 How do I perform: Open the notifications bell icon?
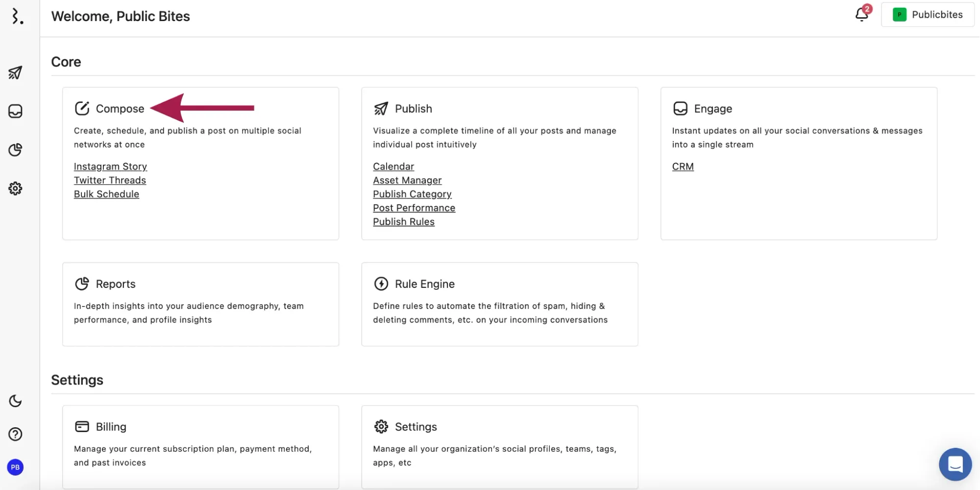click(x=862, y=14)
